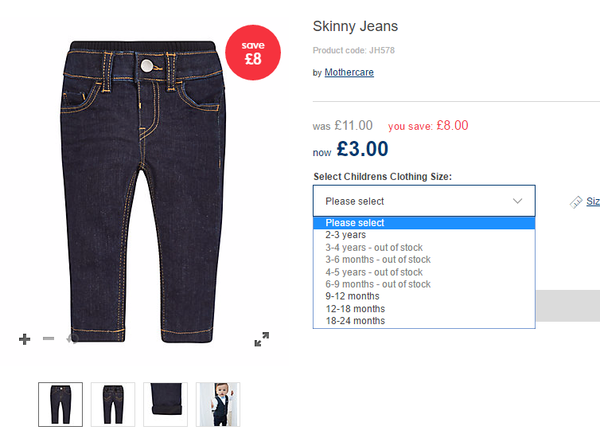This screenshot has width=600, height=442.
Task: Zoom out with the minus icon
Action: pos(49,338)
